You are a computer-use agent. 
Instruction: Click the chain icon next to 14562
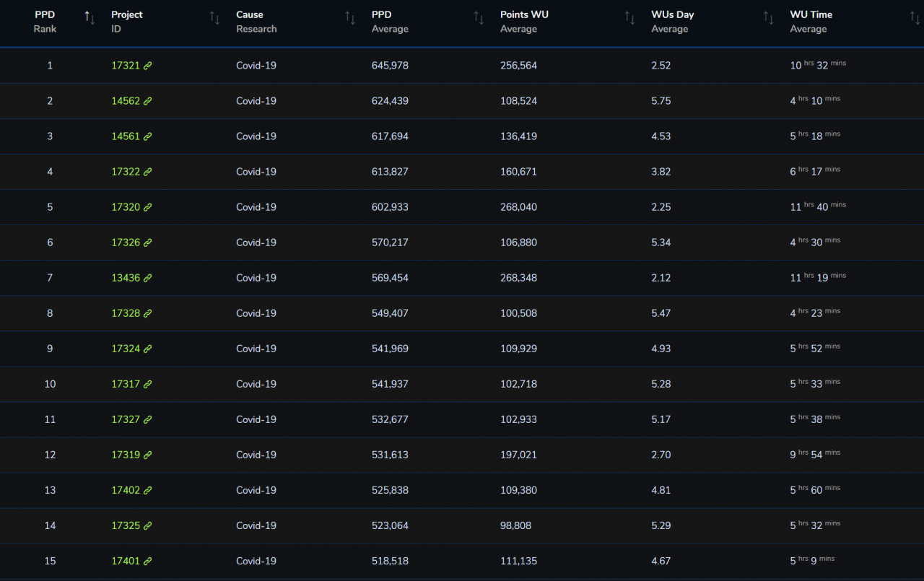point(148,101)
